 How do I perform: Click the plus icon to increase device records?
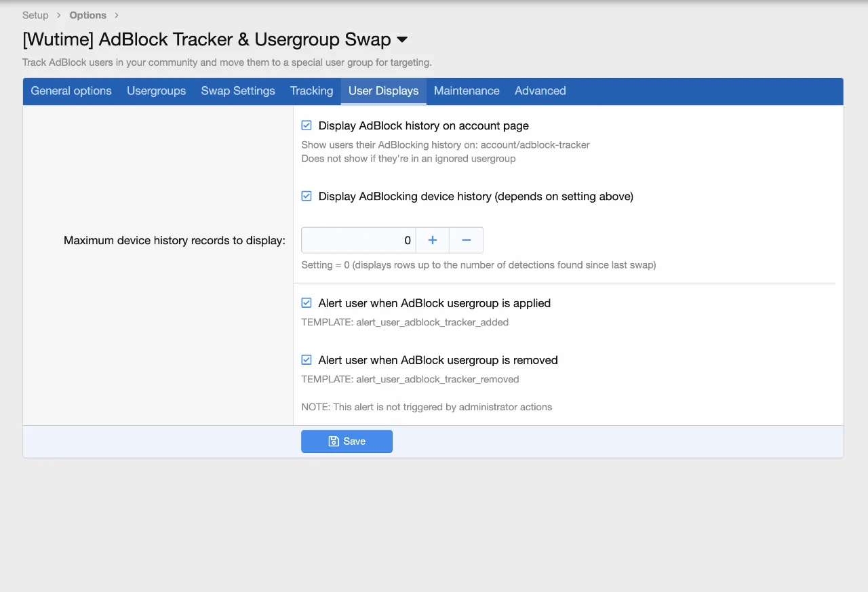point(432,240)
